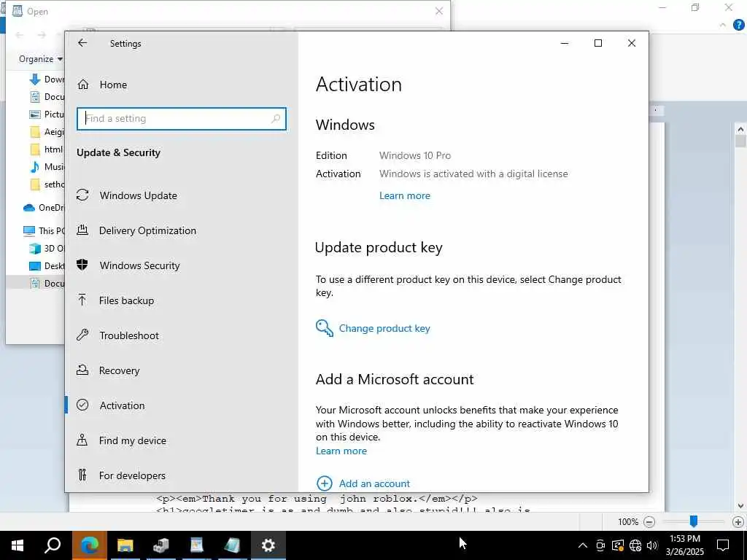Open For developers settings
The image size is (747, 560).
click(x=132, y=475)
